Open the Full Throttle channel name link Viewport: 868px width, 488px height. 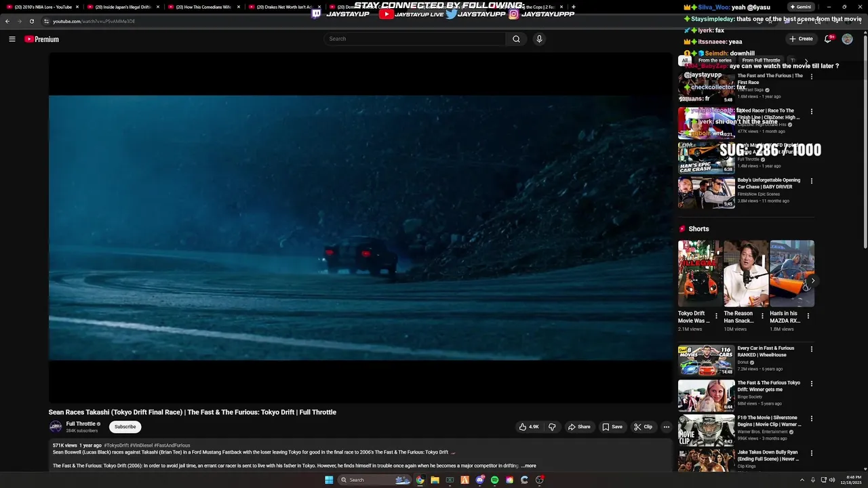81,424
